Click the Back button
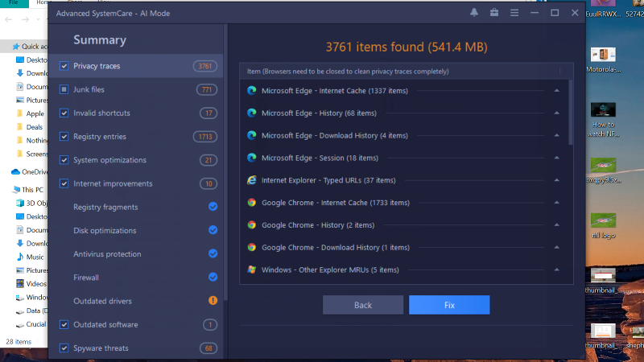644x362 pixels. (x=363, y=305)
